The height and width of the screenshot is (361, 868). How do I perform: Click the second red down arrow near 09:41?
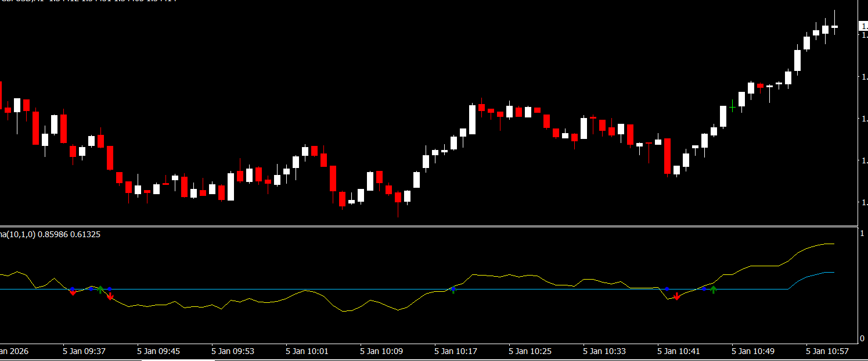[110, 296]
